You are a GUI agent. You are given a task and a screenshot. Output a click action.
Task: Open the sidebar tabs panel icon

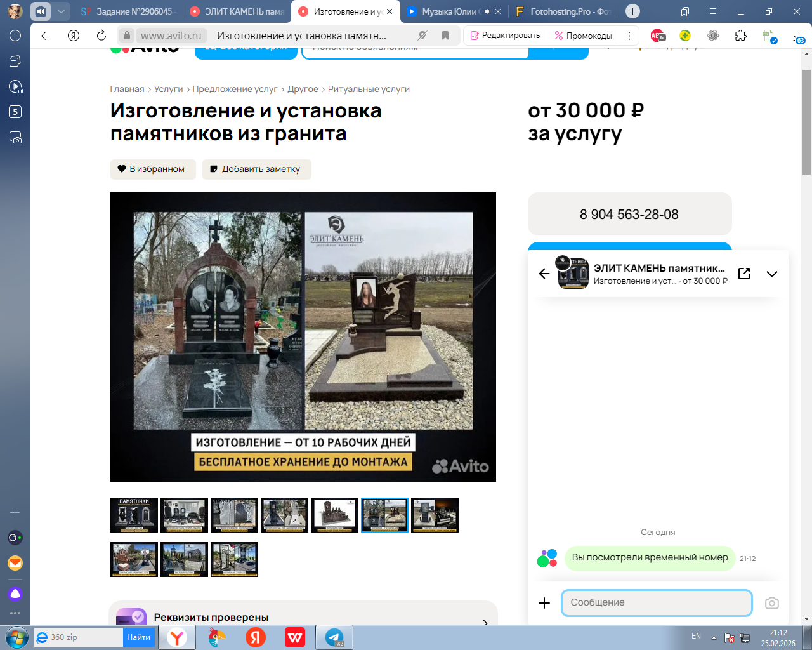point(15,61)
